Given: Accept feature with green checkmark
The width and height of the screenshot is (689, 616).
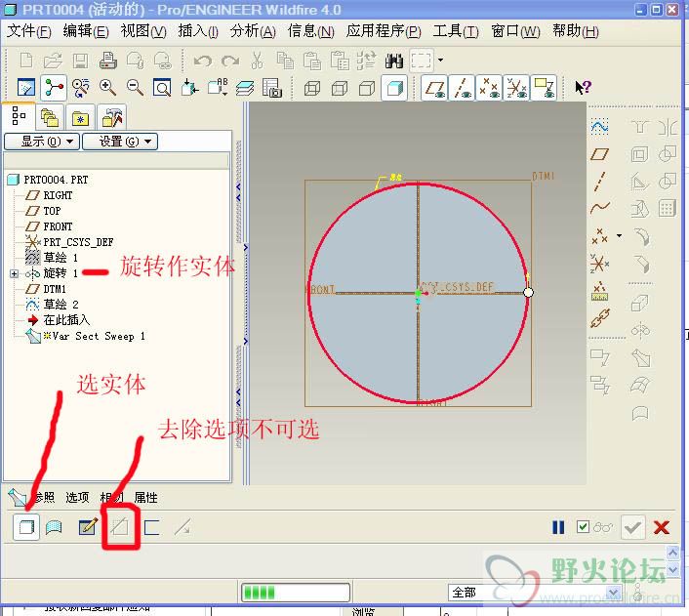Looking at the screenshot, I should point(632,527).
